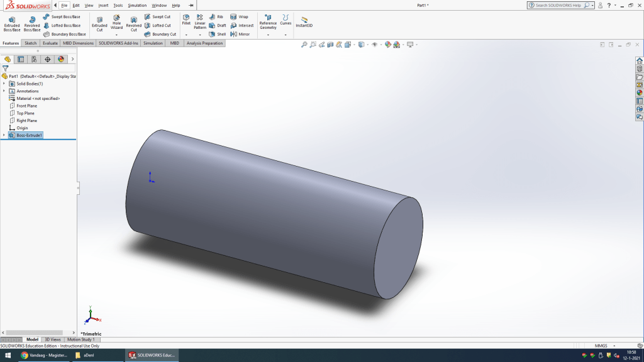The height and width of the screenshot is (362, 644).
Task: Open the Reference Geometry dropdown
Action: pos(268,35)
